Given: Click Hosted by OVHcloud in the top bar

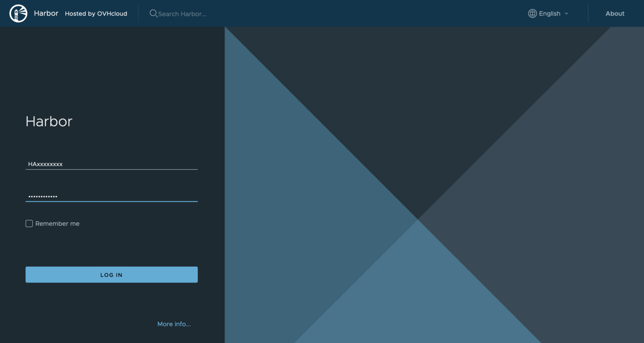Looking at the screenshot, I should click(x=96, y=13).
